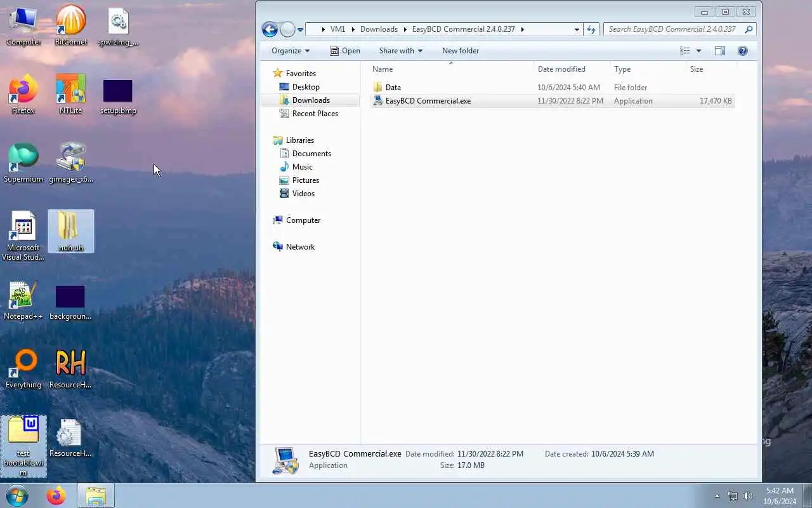The width and height of the screenshot is (812, 508).
Task: Sort by Name column header
Action: point(451,69)
